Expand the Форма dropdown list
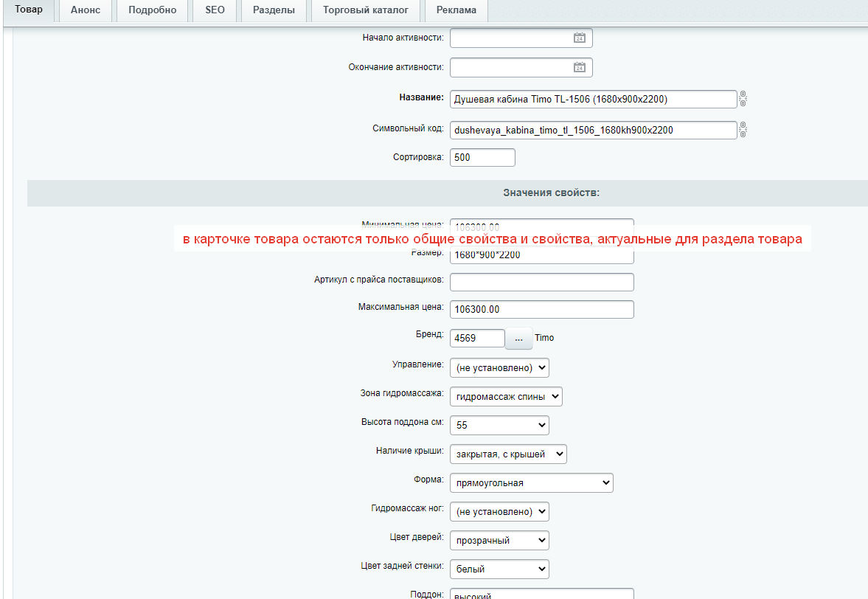The width and height of the screenshot is (868, 599). point(531,483)
